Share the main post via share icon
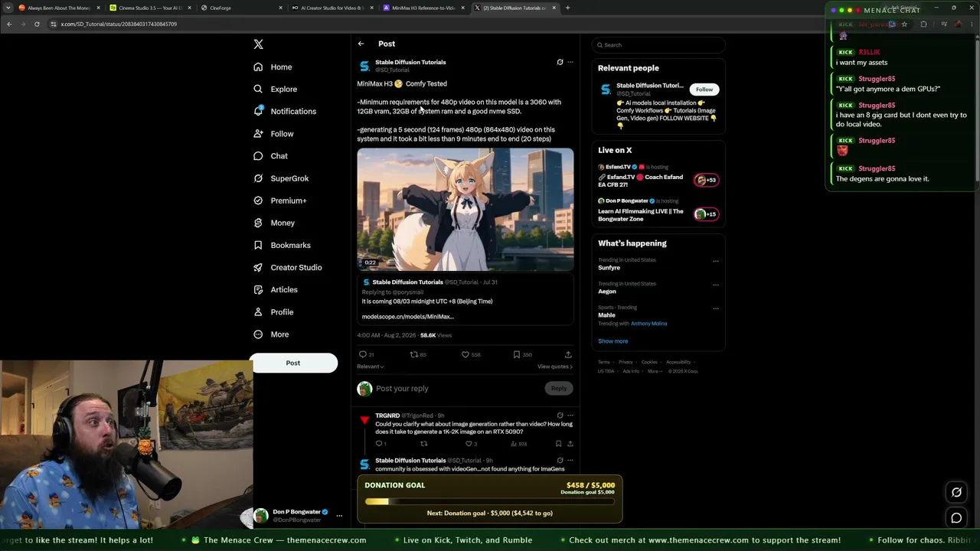The height and width of the screenshot is (551, 980). (x=568, y=355)
